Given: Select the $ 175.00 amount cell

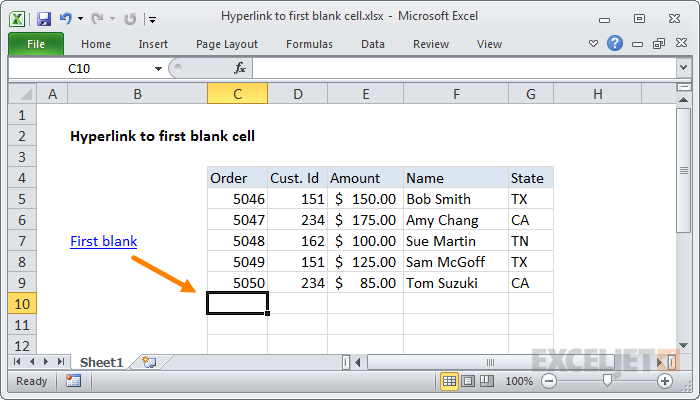Looking at the screenshot, I should pos(365,220).
